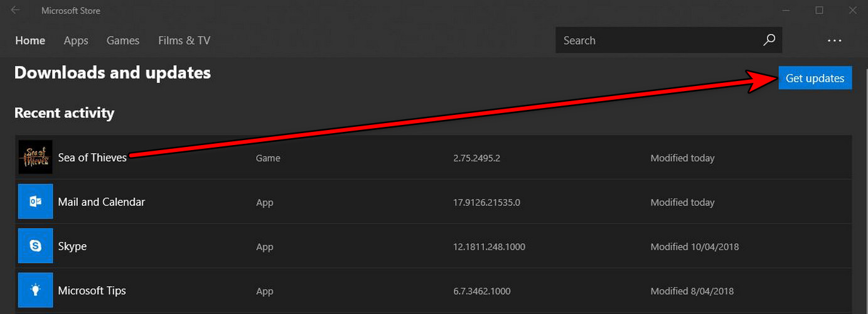Image resolution: width=868 pixels, height=314 pixels.
Task: Click version 2.75.2495.2 text
Action: pos(477,158)
